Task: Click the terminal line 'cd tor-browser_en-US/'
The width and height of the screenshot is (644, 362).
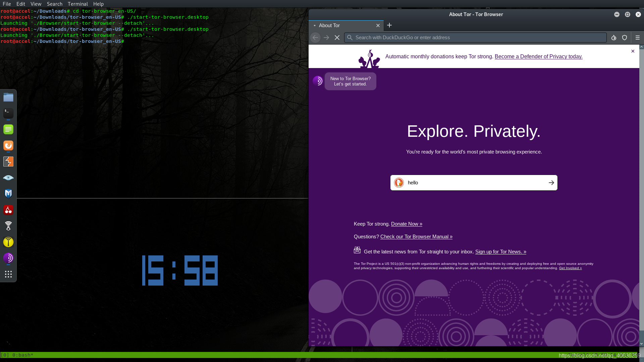Action: pyautogui.click(x=104, y=11)
